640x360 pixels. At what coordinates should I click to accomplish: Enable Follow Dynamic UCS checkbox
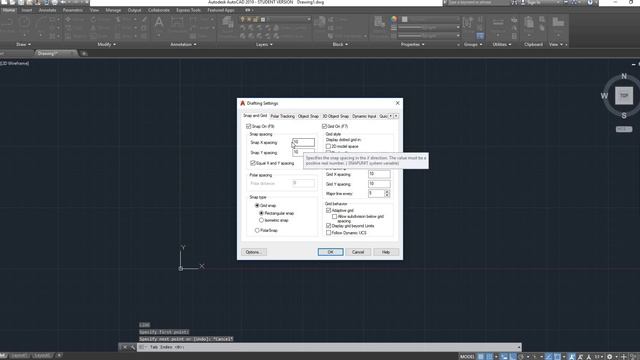(328, 233)
